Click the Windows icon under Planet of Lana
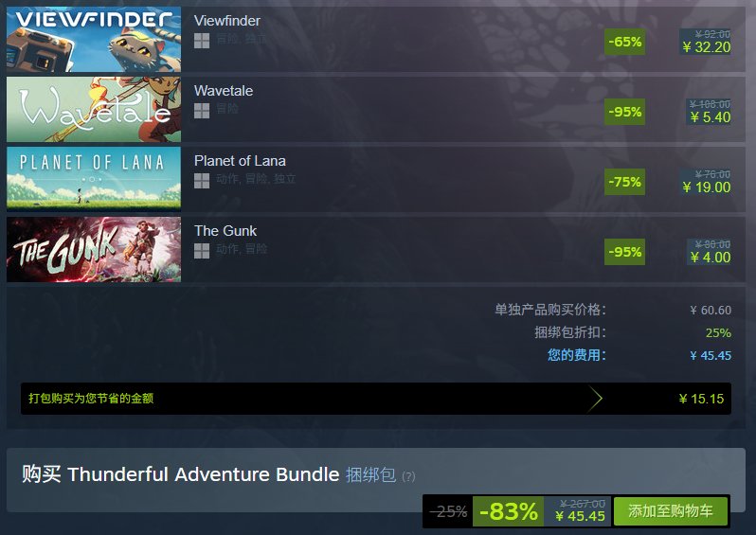The height and width of the screenshot is (535, 756). point(202,181)
